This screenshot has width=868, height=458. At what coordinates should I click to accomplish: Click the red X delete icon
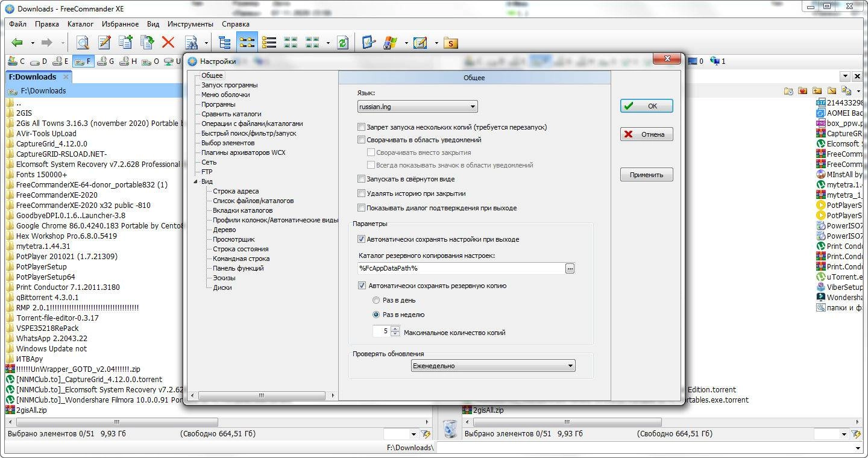point(168,43)
